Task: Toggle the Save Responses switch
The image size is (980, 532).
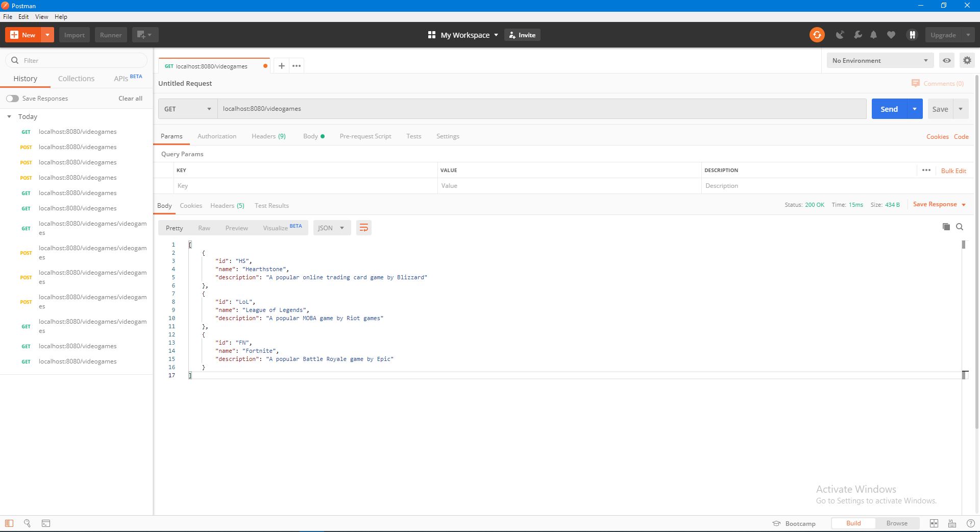Action: tap(12, 99)
